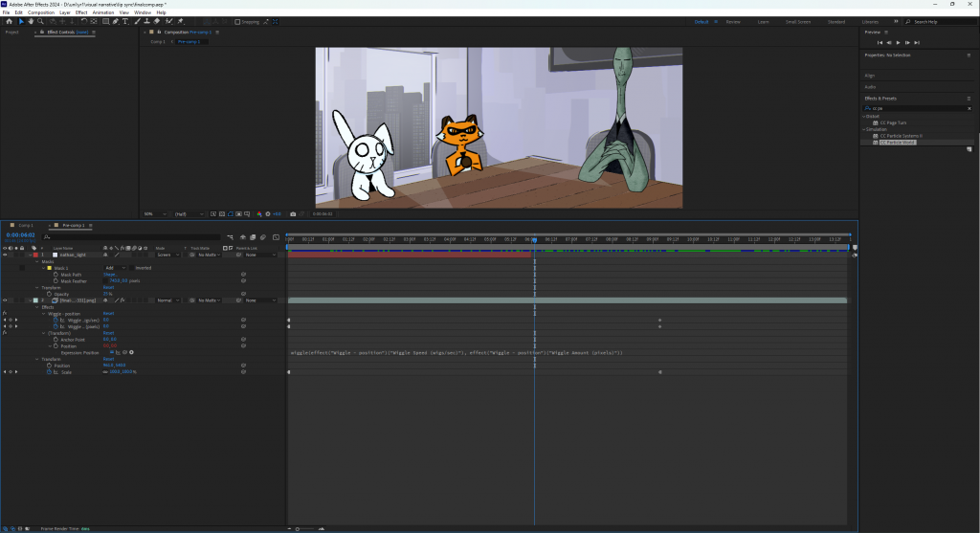Viewport: 980px width, 533px height.
Task: Open Show Channel color management icon
Action: [259, 213]
